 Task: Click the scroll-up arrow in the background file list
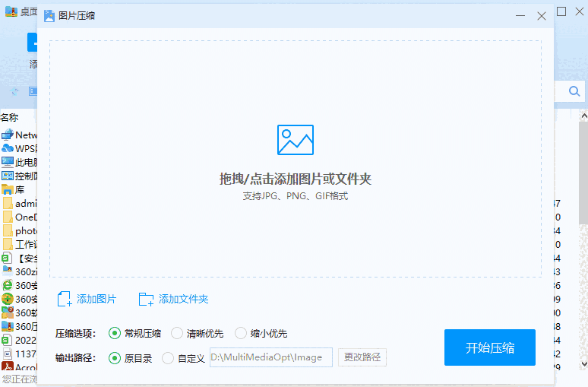pyautogui.click(x=584, y=116)
